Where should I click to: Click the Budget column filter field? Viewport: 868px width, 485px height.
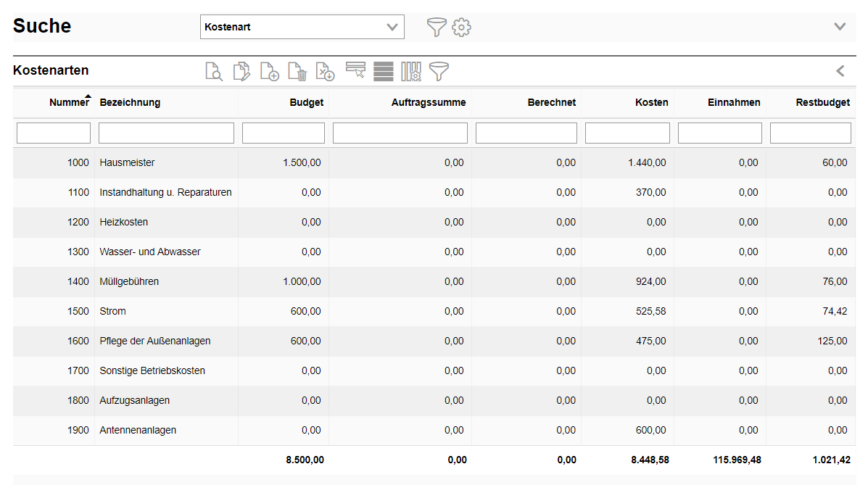tap(283, 133)
